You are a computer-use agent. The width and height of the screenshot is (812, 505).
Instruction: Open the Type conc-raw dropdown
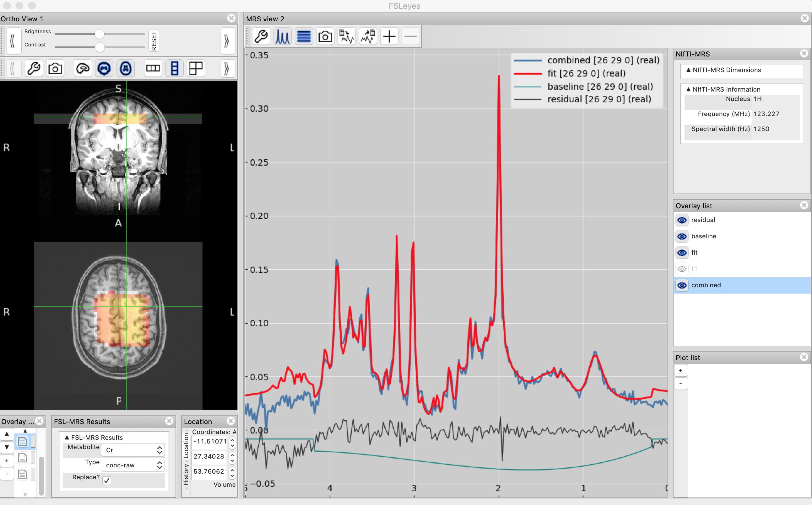click(133, 465)
